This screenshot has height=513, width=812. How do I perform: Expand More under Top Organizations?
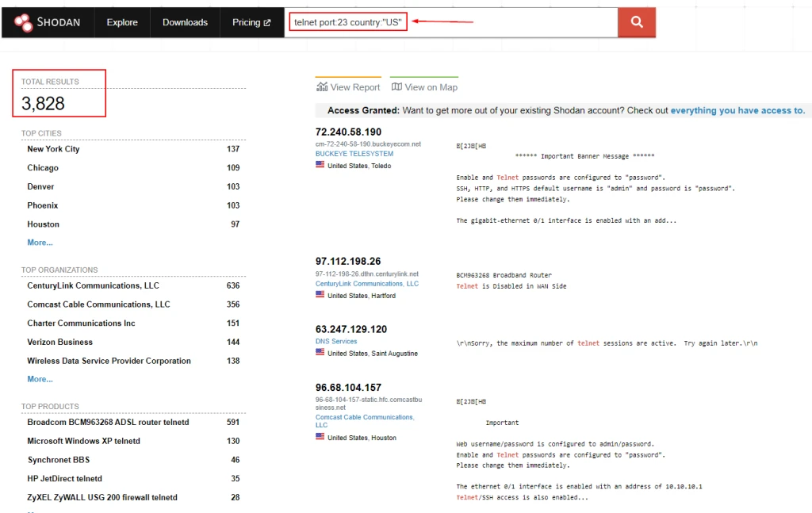pyautogui.click(x=40, y=379)
